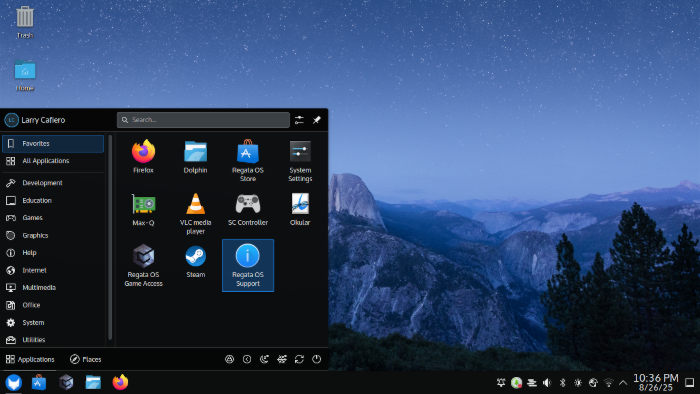Open the volume tray icon
The height and width of the screenshot is (394, 700).
(547, 382)
